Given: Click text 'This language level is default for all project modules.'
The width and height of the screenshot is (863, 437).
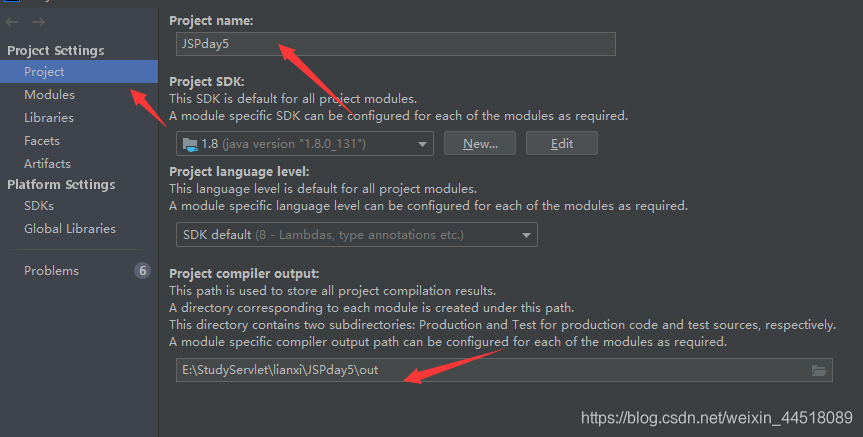Looking at the screenshot, I should coord(323,189).
